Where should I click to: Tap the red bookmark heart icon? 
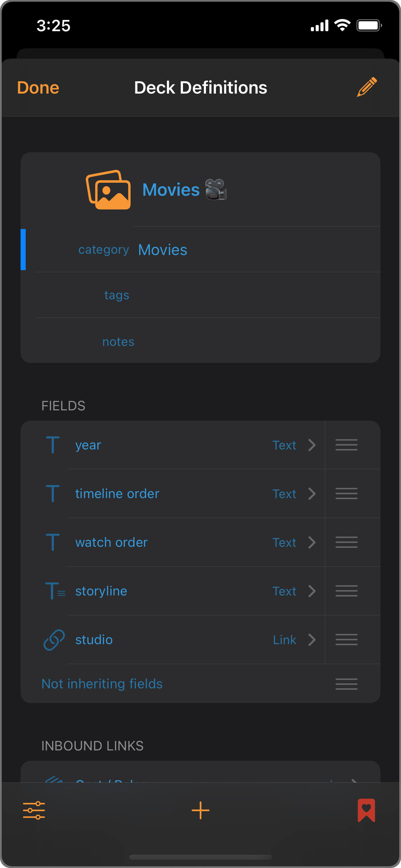tap(366, 810)
